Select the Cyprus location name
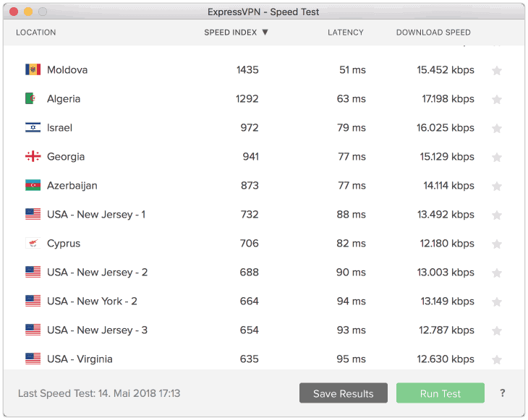This screenshot has width=528, height=420. tap(64, 244)
